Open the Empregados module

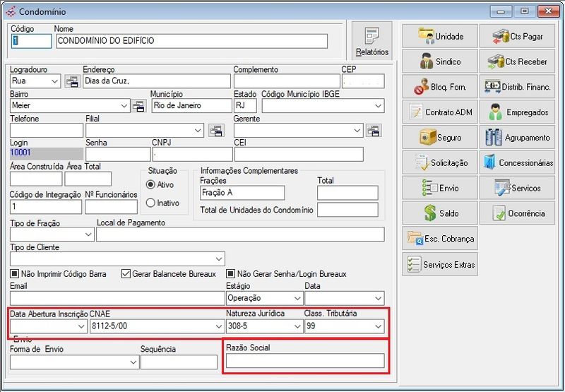pyautogui.click(x=517, y=112)
